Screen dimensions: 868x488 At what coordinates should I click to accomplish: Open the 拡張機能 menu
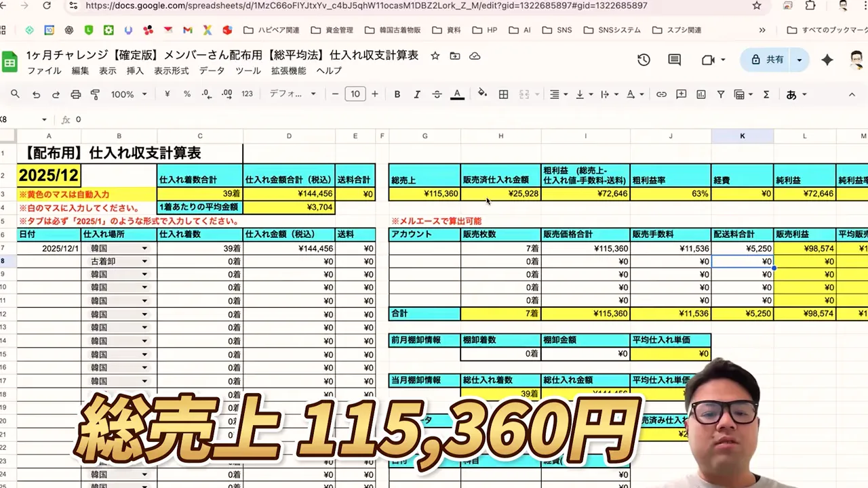click(290, 70)
